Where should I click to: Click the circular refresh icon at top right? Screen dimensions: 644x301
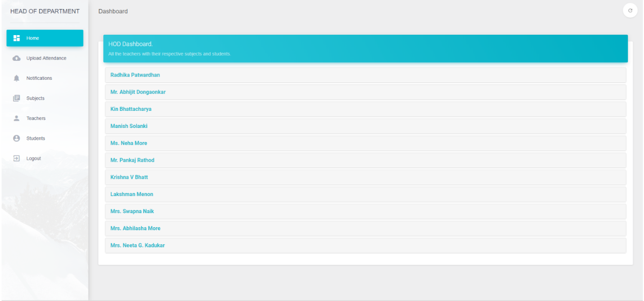click(x=630, y=10)
